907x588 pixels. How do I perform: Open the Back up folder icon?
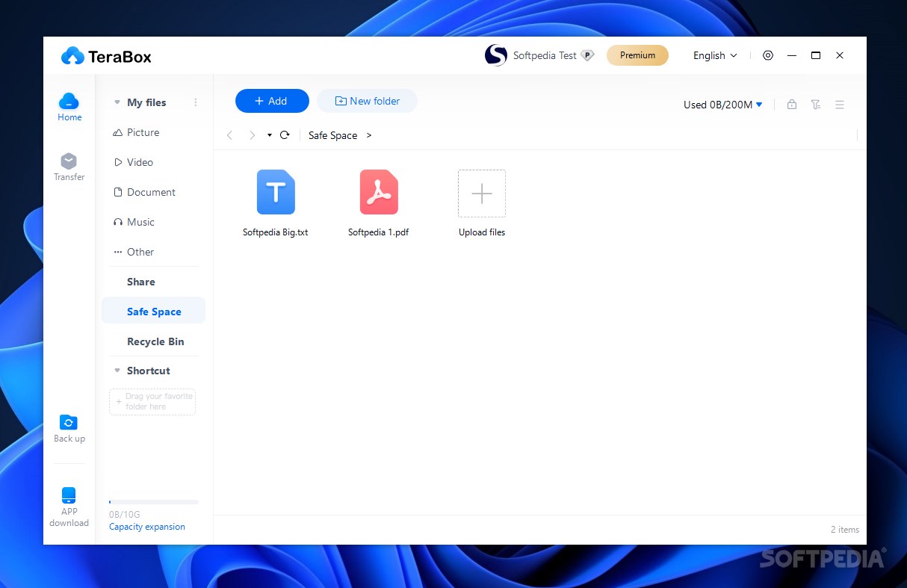[x=69, y=422]
